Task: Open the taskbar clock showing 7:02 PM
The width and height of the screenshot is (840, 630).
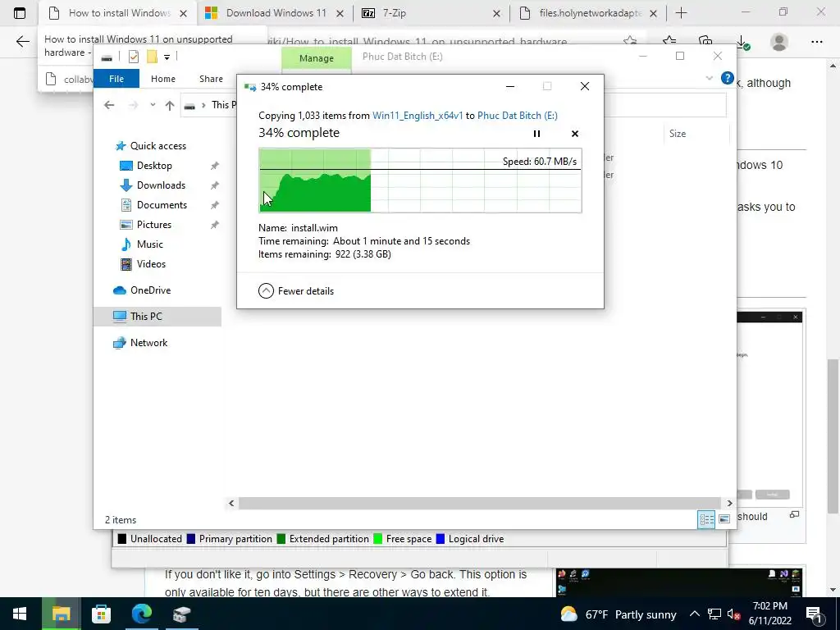Action: tap(770, 614)
